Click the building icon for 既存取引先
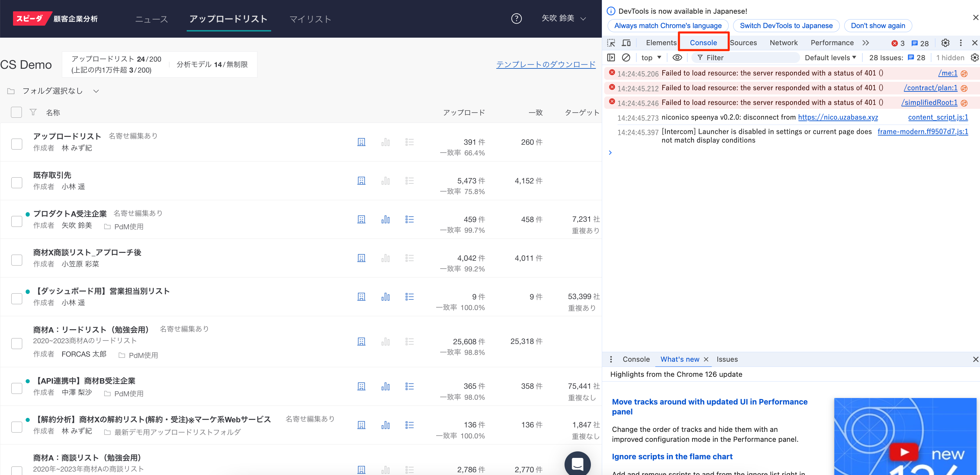The width and height of the screenshot is (980, 475). pos(361,181)
